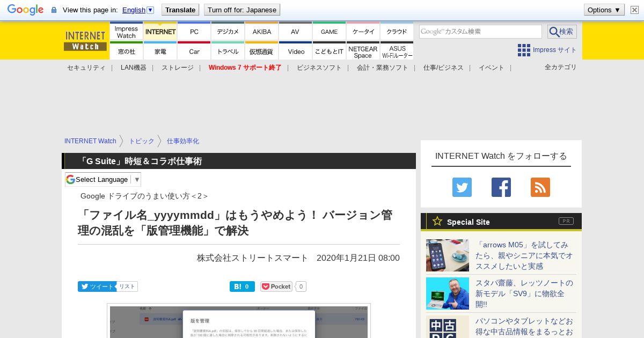Click the 検索 search button
Viewport: 644px width, 338px height.
click(562, 32)
